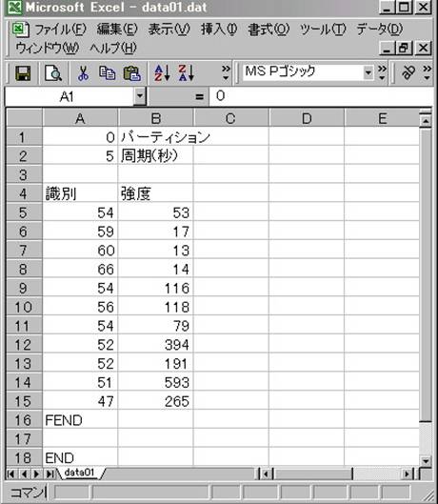Click the vertical scrollbar down arrow
The width and height of the screenshot is (438, 504).
coord(426,461)
